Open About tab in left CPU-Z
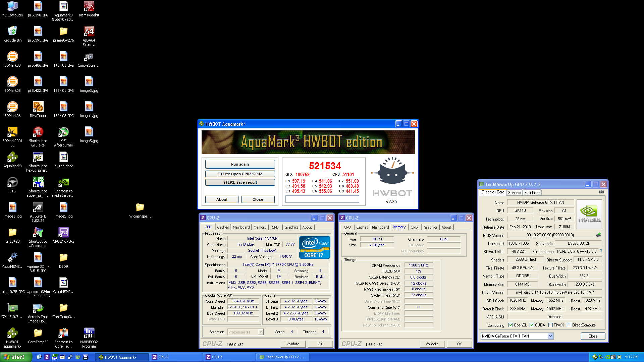This screenshot has width=644, height=362. (x=307, y=227)
